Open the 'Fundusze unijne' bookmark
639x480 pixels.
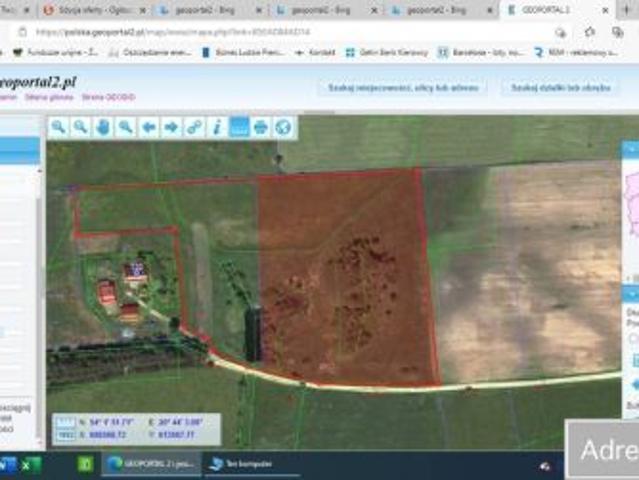click(x=55, y=52)
